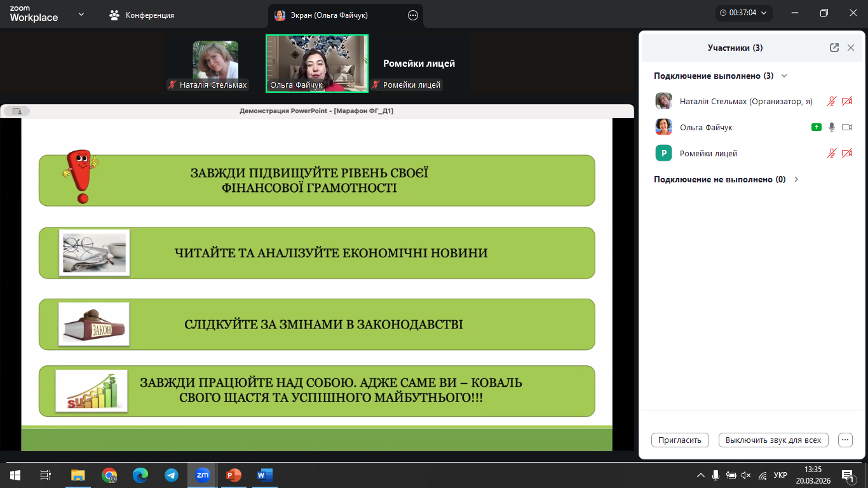Close the Участники panel

tap(851, 48)
